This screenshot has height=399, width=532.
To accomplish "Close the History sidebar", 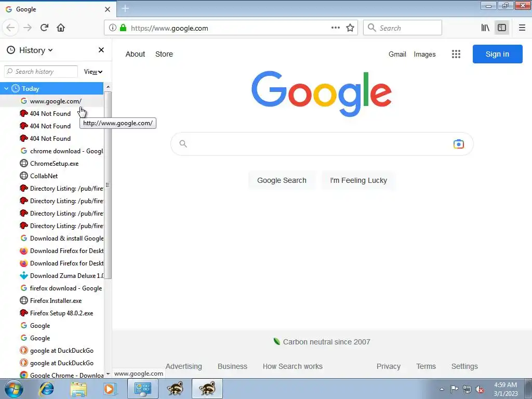I will click(101, 50).
